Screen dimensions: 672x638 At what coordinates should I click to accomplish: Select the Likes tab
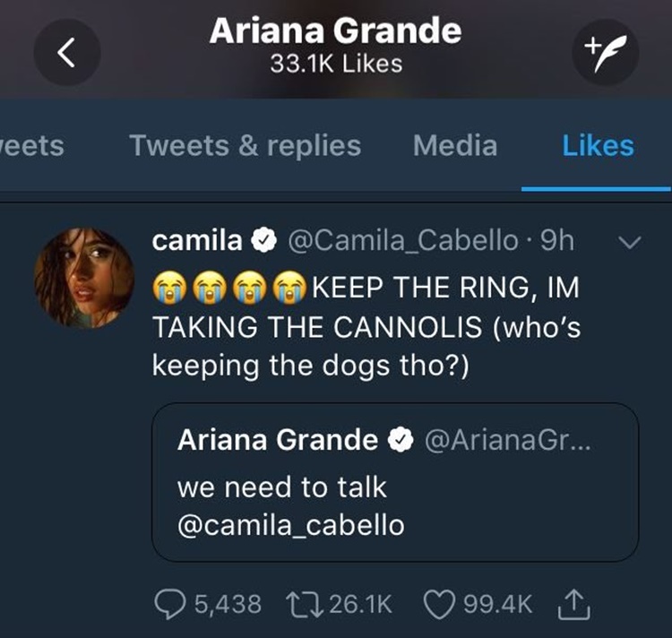click(598, 145)
